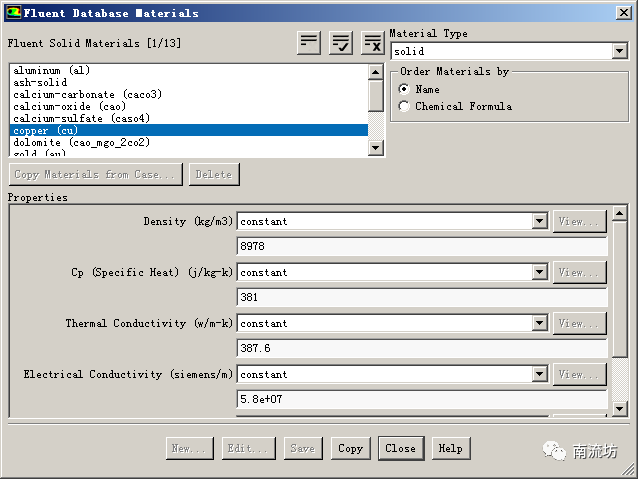Click the Electrical Conductivity value 5.8e+07
638x479 pixels.
coord(422,399)
